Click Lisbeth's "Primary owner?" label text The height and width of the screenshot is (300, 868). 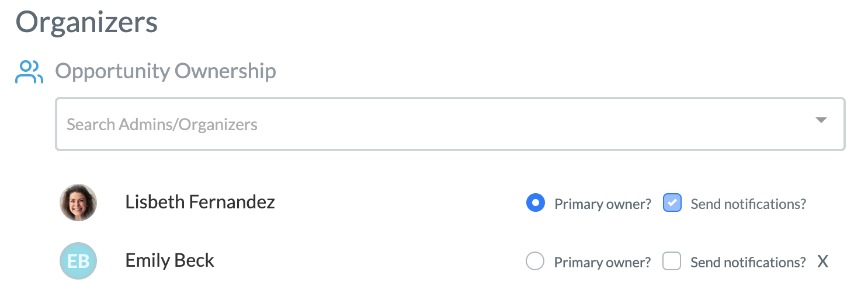pos(603,204)
